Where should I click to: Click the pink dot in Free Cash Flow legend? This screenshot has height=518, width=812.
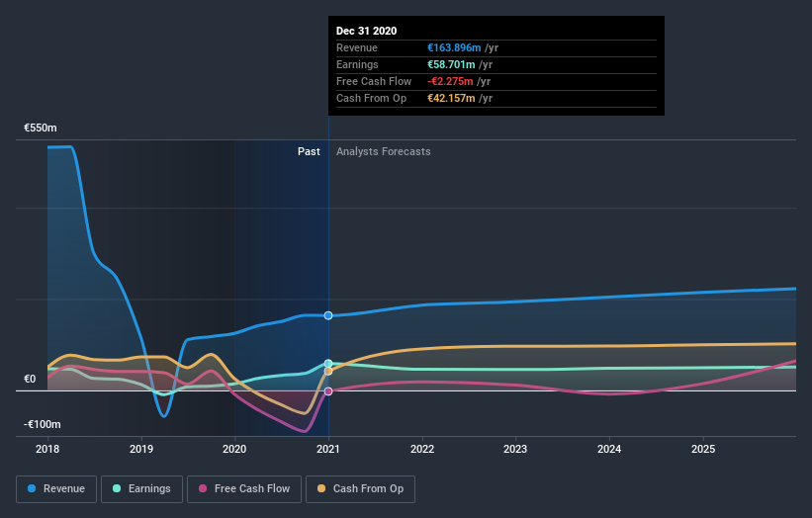click(203, 488)
